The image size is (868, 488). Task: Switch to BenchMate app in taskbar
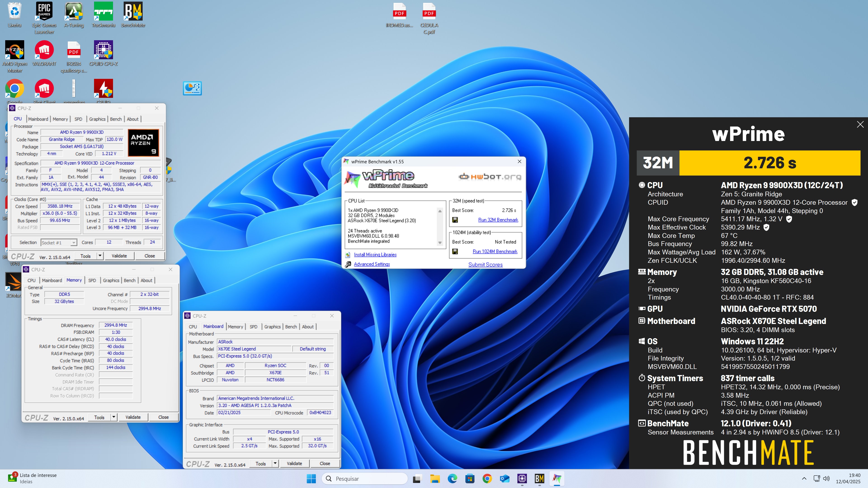pyautogui.click(x=539, y=478)
